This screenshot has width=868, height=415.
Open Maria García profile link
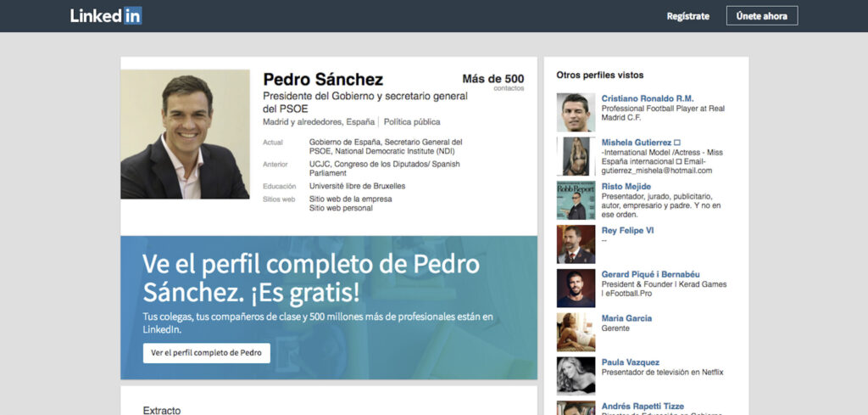(x=626, y=318)
